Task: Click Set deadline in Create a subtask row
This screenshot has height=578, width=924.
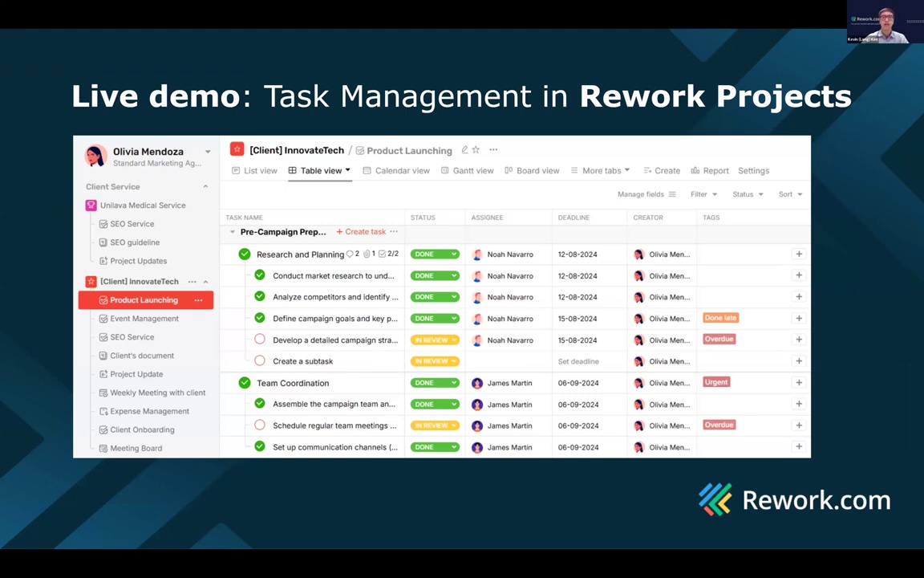Action: click(578, 361)
